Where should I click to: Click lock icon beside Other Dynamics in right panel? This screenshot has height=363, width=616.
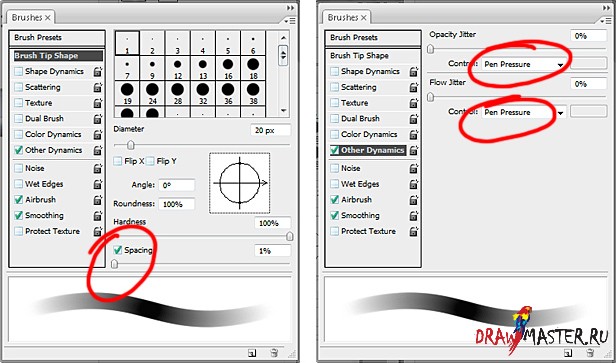point(414,150)
